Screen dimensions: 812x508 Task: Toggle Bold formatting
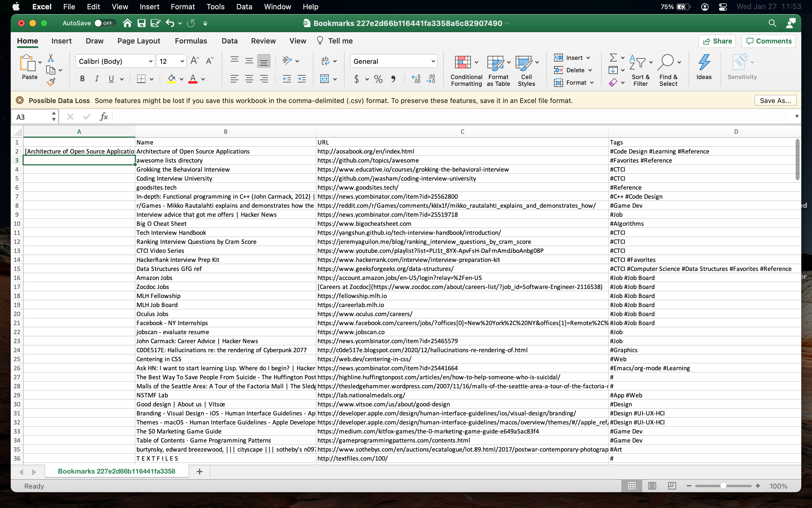coord(82,79)
